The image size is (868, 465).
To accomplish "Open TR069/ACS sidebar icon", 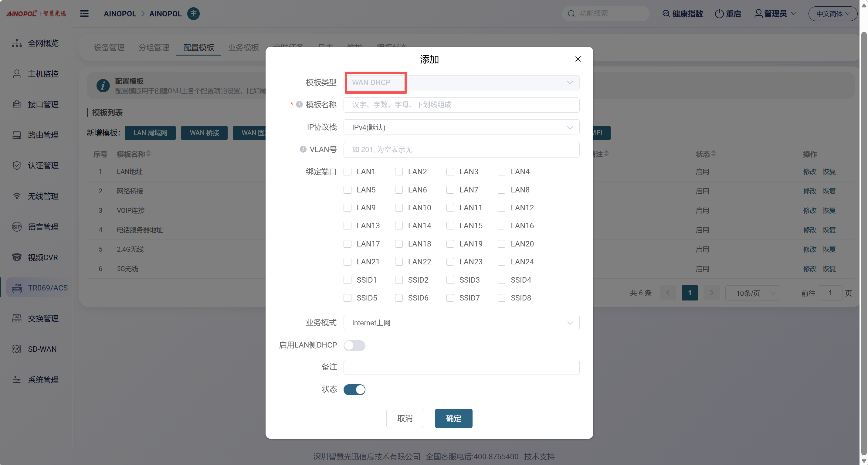I will click(17, 288).
